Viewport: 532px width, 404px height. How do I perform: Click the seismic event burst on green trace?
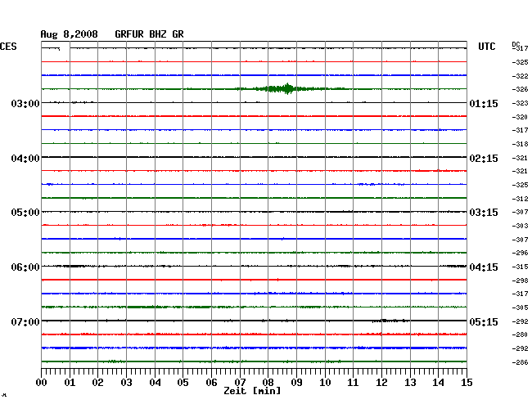pyautogui.click(x=288, y=89)
